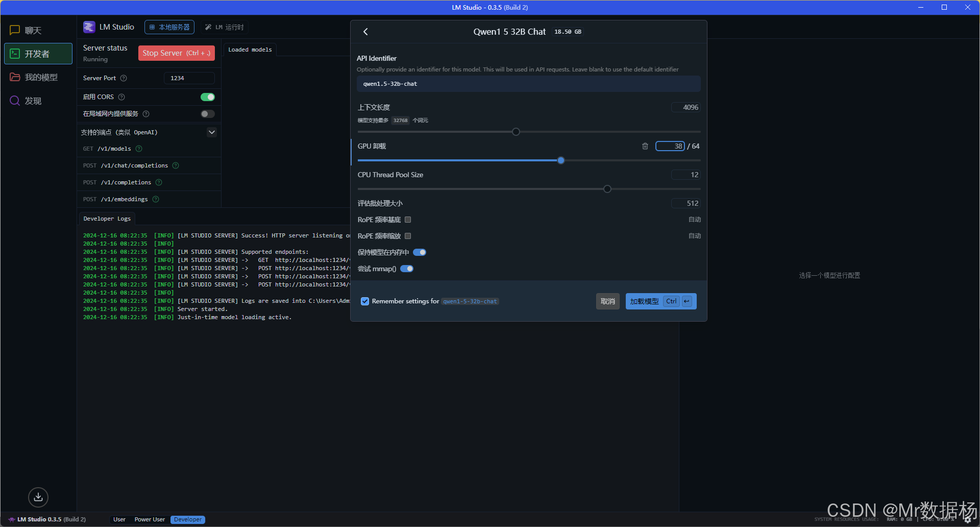The height and width of the screenshot is (527, 980).
Task: Show help for /v1/embeddings endpoint
Action: click(x=156, y=199)
